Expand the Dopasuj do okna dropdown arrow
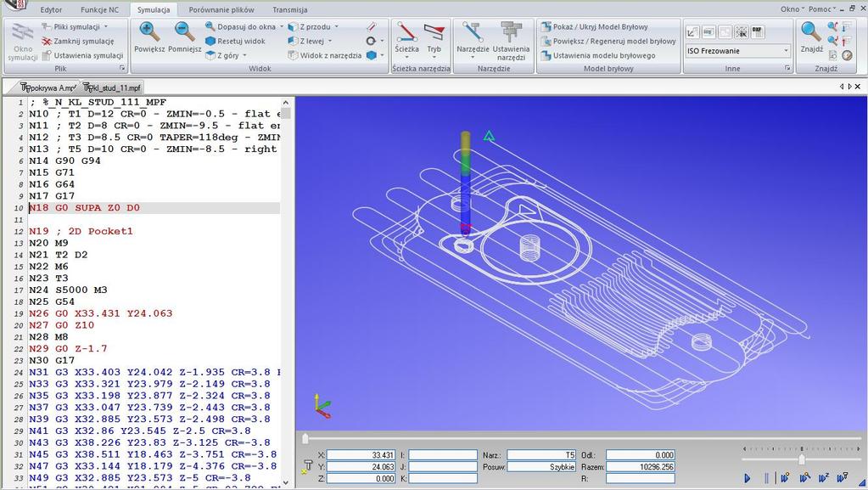The height and width of the screenshot is (490, 868). click(281, 26)
